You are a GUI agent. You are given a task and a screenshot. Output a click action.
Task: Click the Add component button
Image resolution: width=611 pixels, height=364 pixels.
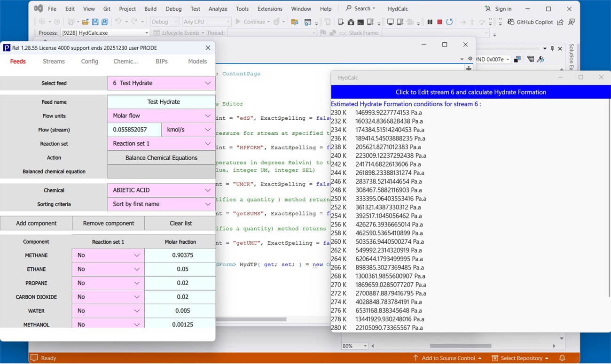[36, 223]
